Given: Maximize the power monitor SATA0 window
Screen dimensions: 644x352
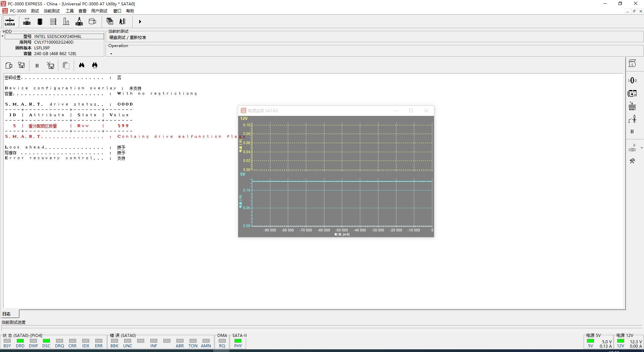Looking at the screenshot, I should click(x=411, y=111).
